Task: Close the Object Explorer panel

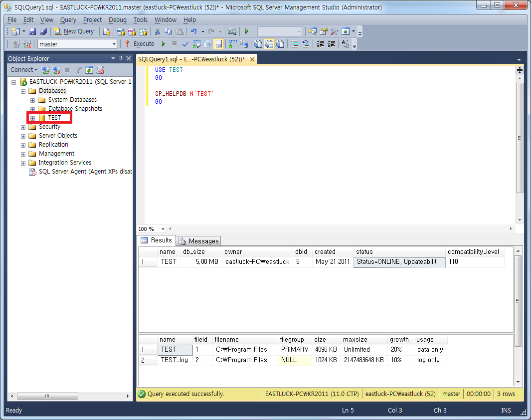Action: (x=129, y=58)
